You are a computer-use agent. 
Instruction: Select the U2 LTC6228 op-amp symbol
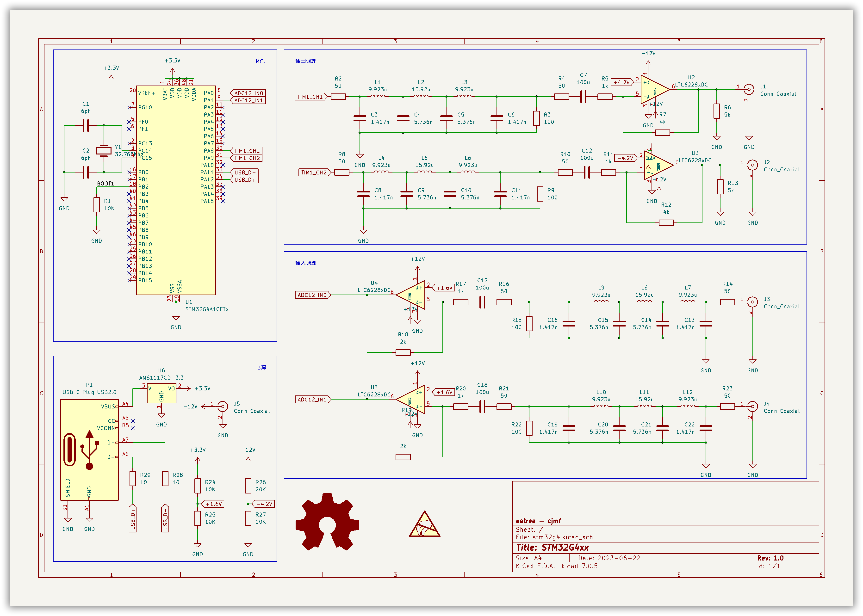click(x=655, y=90)
